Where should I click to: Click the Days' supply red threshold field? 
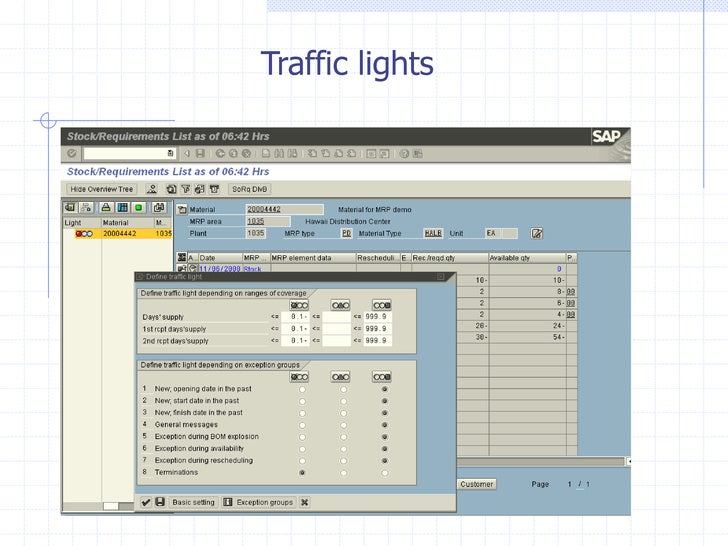tap(295, 317)
